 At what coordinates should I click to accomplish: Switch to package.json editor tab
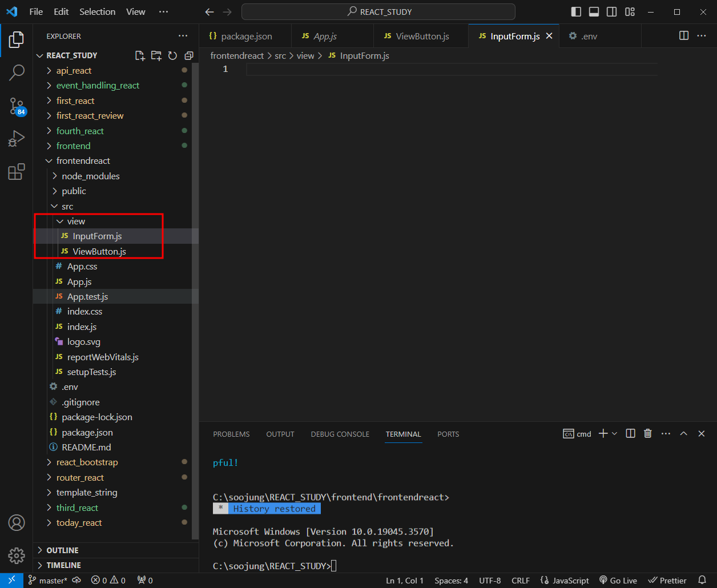[x=245, y=36]
